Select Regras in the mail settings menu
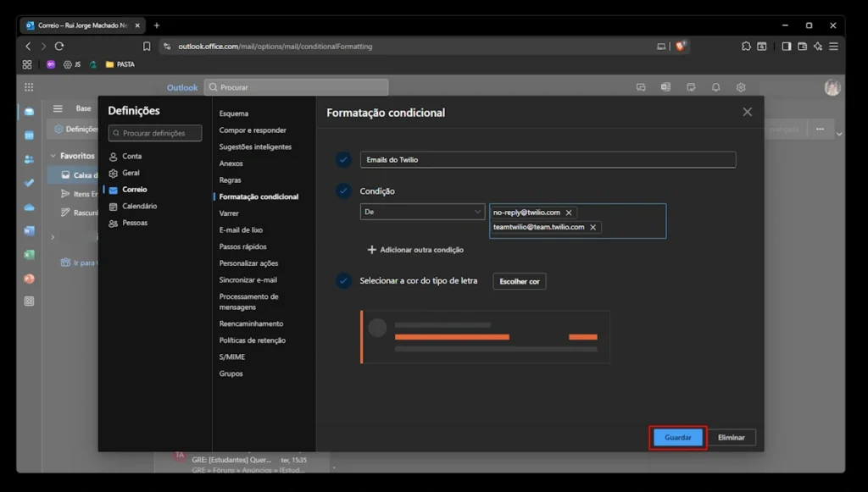This screenshot has width=868, height=492. pos(230,180)
